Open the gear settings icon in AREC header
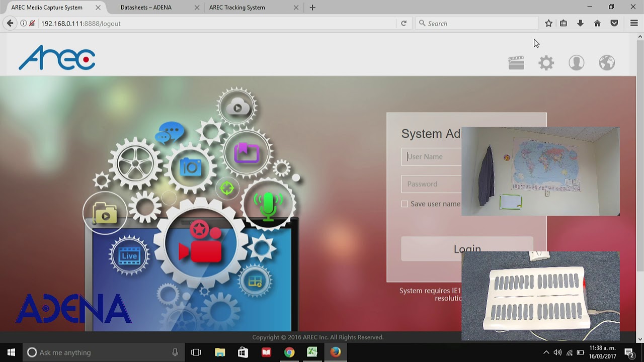644x362 pixels. [546, 63]
